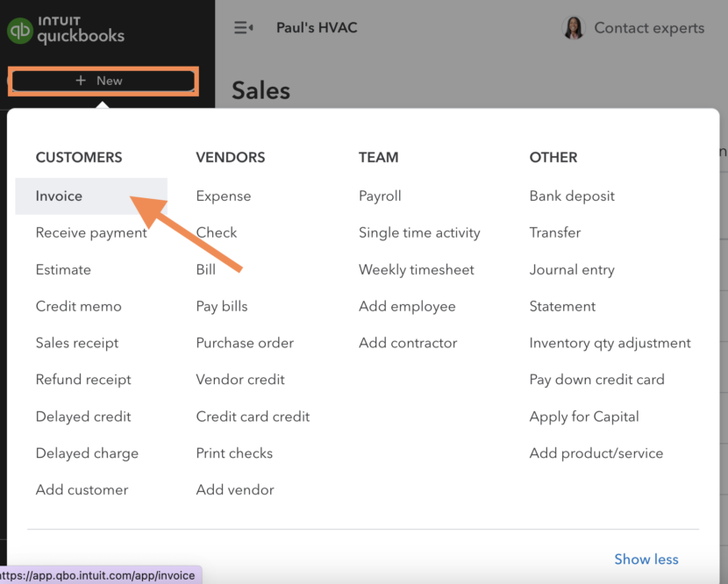Open the Estimate creation screen
Screen dimensions: 728x584
coord(62,269)
